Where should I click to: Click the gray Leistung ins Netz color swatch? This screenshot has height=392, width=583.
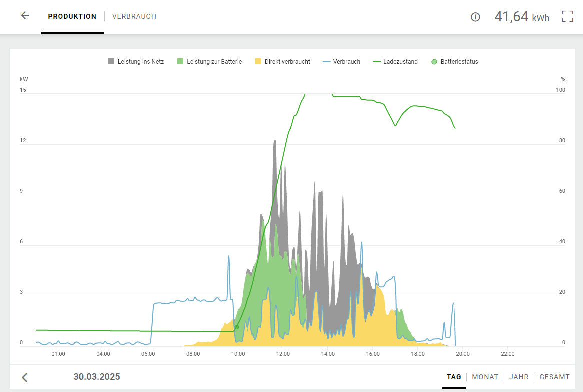coord(111,62)
